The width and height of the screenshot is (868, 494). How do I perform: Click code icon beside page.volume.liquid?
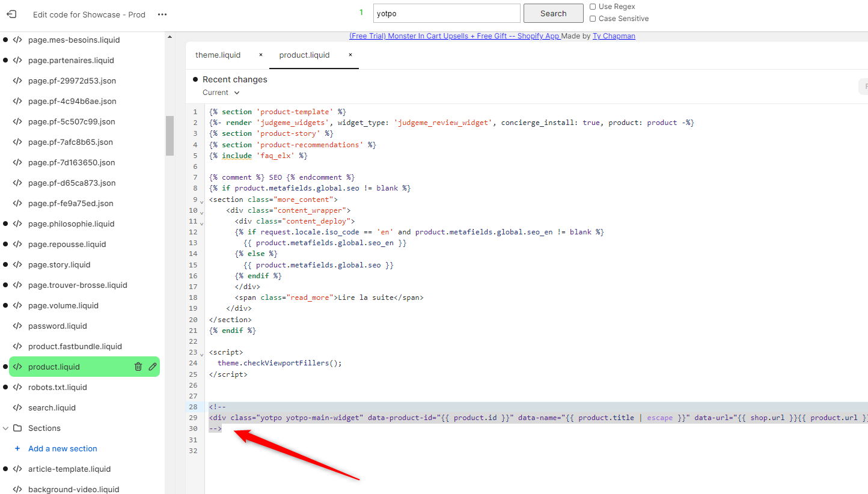pos(17,305)
